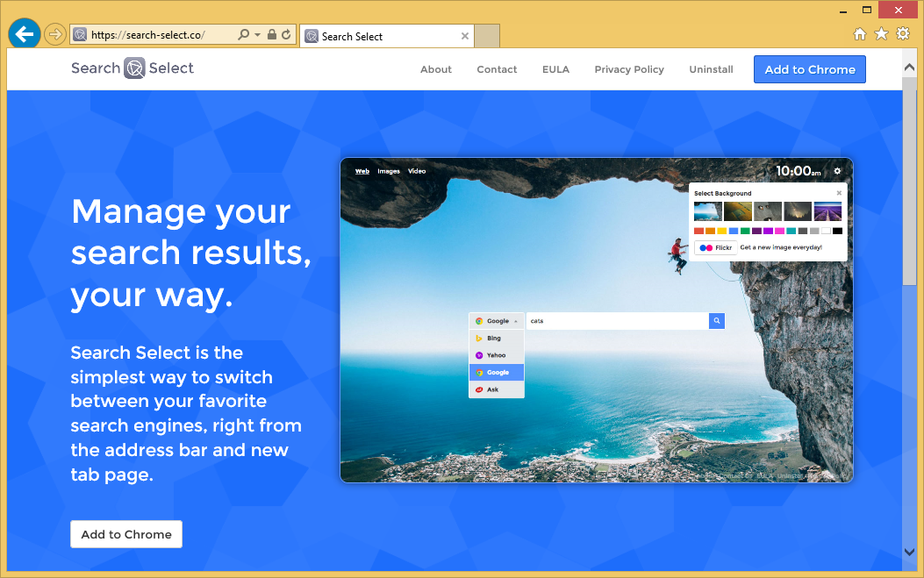Pick the pink color swatch

(779, 231)
